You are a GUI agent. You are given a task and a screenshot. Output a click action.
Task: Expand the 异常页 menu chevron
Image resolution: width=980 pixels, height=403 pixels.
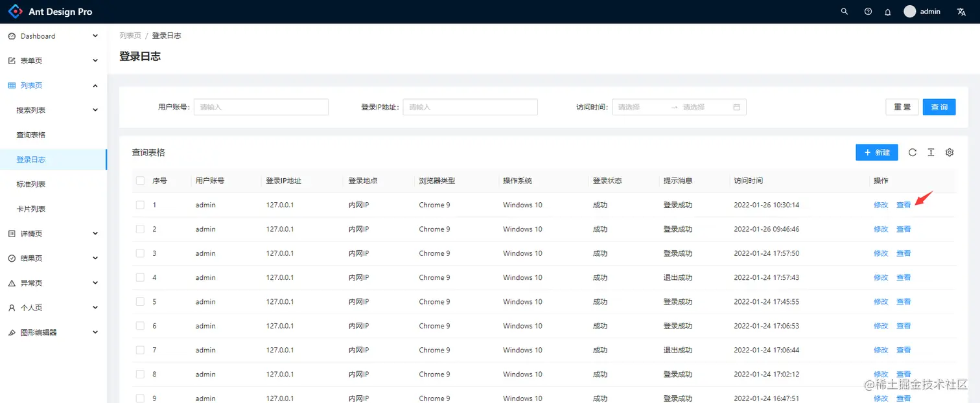pyautogui.click(x=95, y=283)
